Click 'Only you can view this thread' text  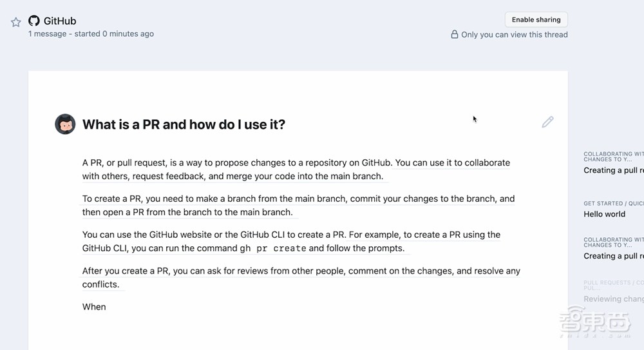(x=514, y=35)
